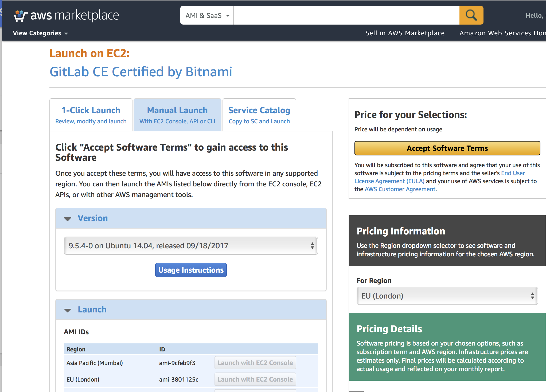Switch to the 1-Click Launch tab
546x392 pixels.
[91, 115]
